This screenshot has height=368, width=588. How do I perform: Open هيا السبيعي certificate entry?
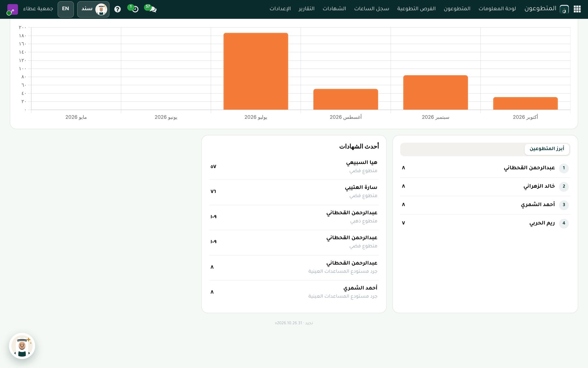pyautogui.click(x=294, y=166)
